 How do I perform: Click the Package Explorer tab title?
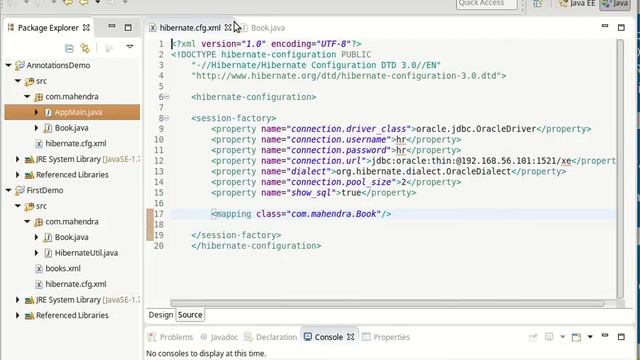[x=48, y=28]
